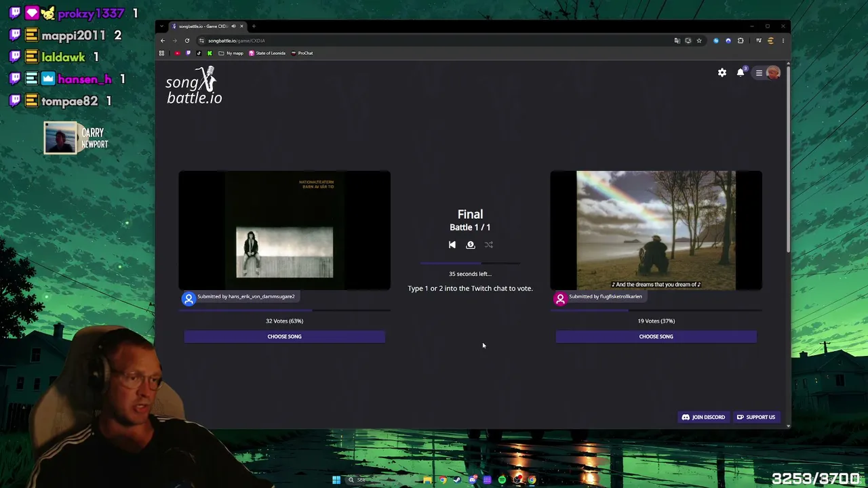868x488 pixels.
Task: Go back in browser history
Action: pos(163,41)
